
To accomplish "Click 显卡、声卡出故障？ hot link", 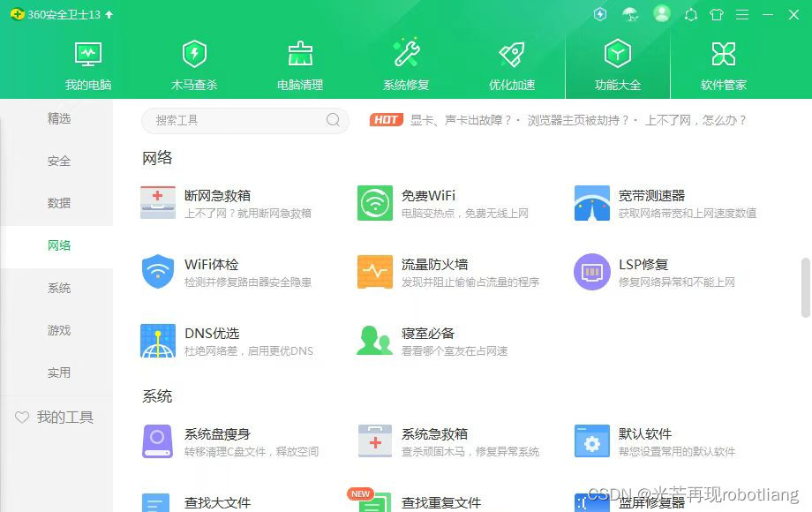I will point(461,120).
